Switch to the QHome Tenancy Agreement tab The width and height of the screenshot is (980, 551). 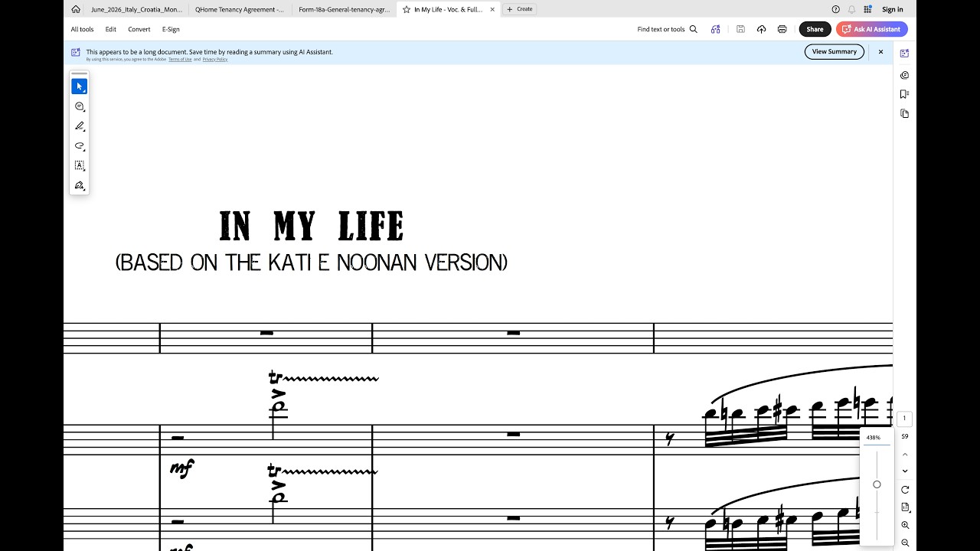click(x=239, y=9)
